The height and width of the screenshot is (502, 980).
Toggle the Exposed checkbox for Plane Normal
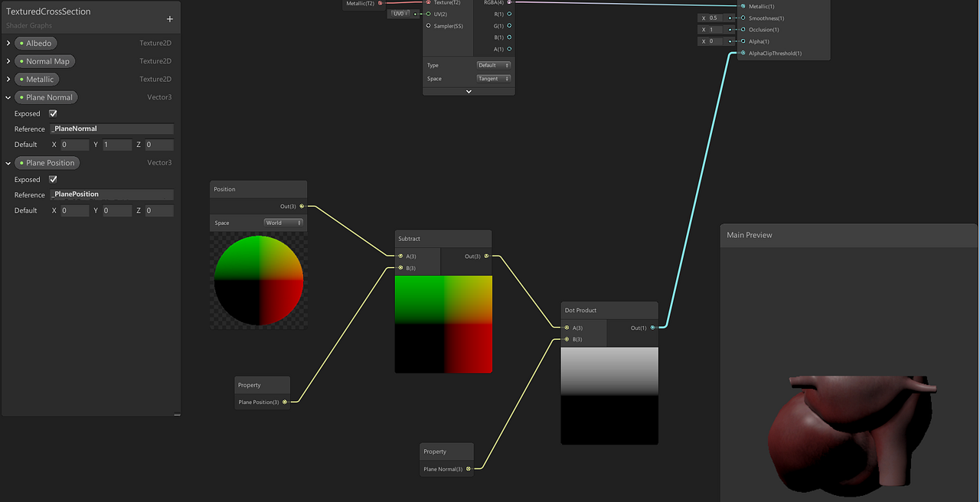click(52, 112)
